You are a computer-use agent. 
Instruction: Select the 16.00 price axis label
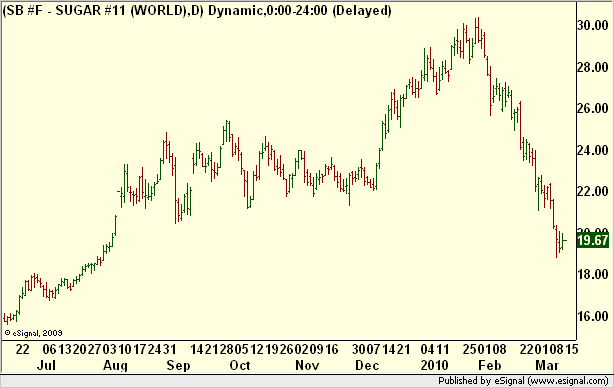pos(592,316)
